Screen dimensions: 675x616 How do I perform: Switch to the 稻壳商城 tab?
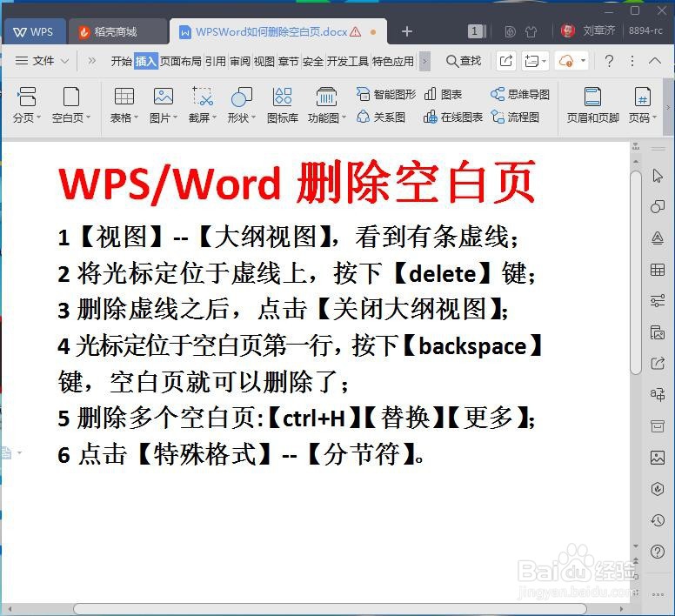[117, 31]
